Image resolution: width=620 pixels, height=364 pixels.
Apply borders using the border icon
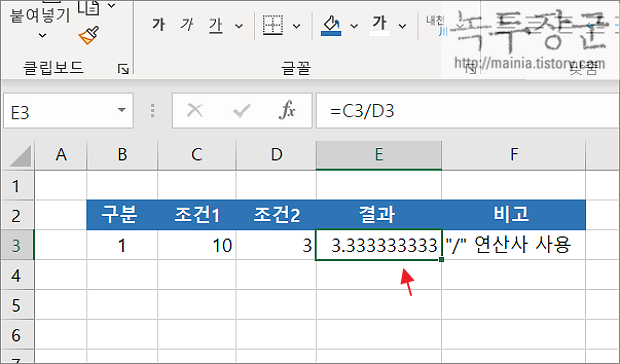tap(273, 25)
